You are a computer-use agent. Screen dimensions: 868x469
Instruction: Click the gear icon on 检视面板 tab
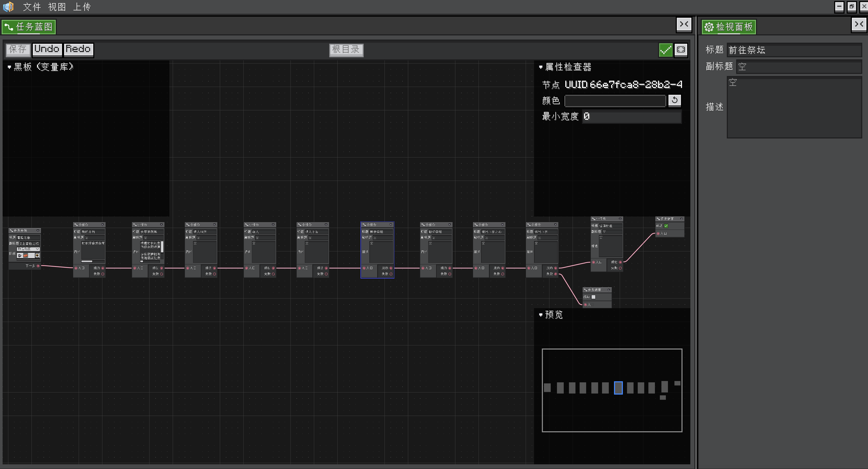(709, 27)
